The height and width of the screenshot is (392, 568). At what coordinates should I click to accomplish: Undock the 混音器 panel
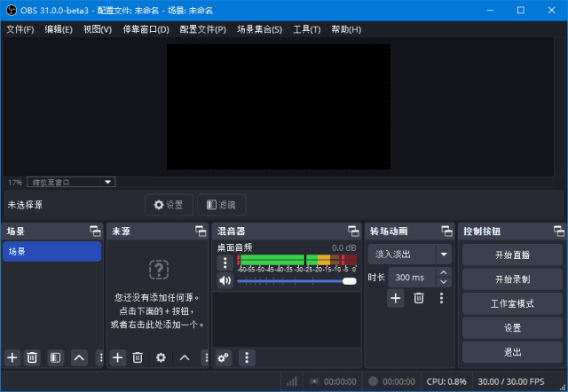click(352, 231)
